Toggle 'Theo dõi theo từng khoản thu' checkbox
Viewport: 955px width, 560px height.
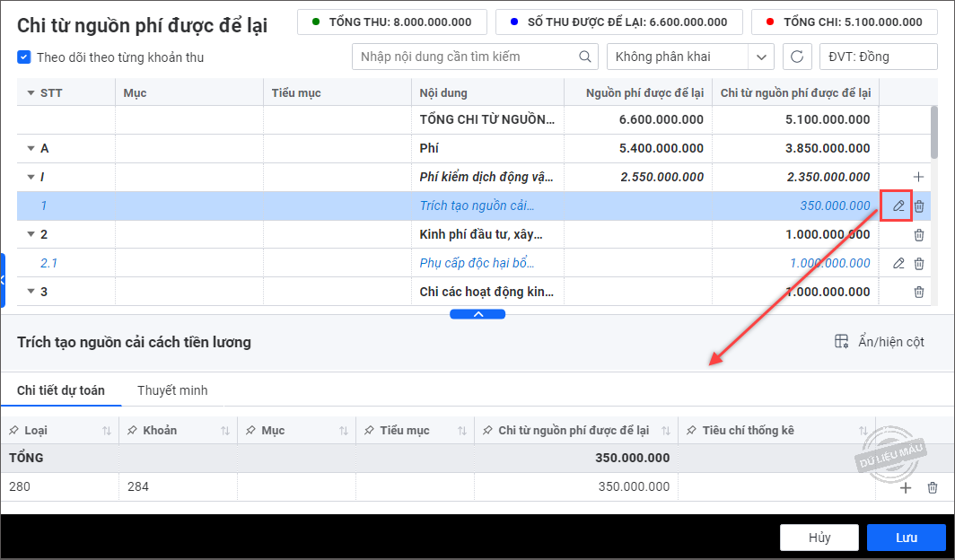(x=24, y=57)
